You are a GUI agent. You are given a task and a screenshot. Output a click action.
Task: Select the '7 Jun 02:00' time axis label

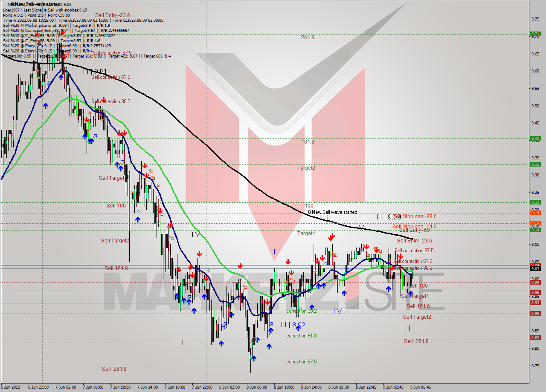tap(66, 387)
